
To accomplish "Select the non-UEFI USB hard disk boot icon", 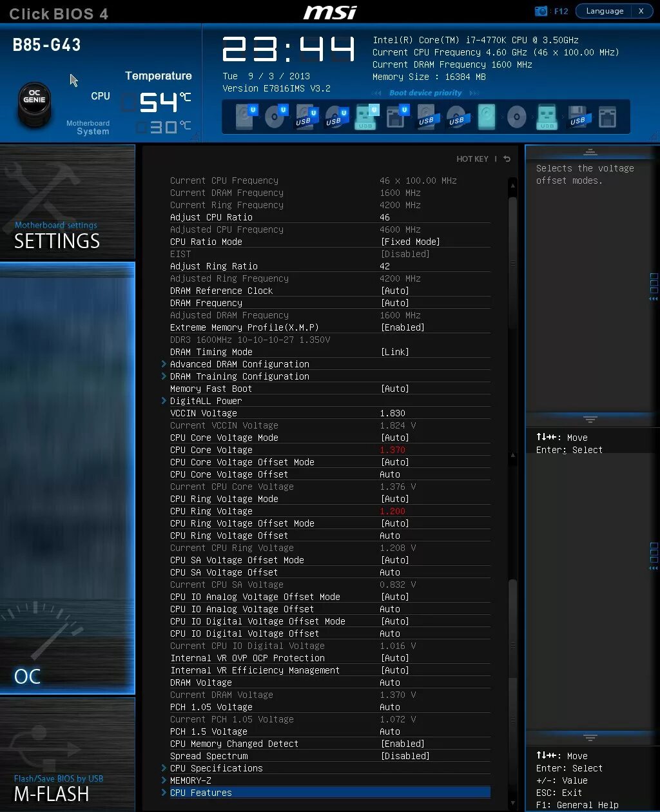I will click(x=426, y=117).
